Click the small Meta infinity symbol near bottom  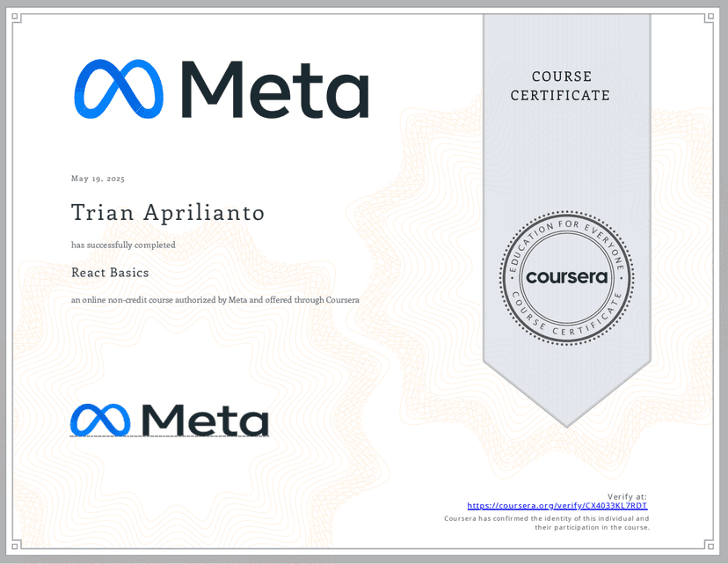(100, 421)
